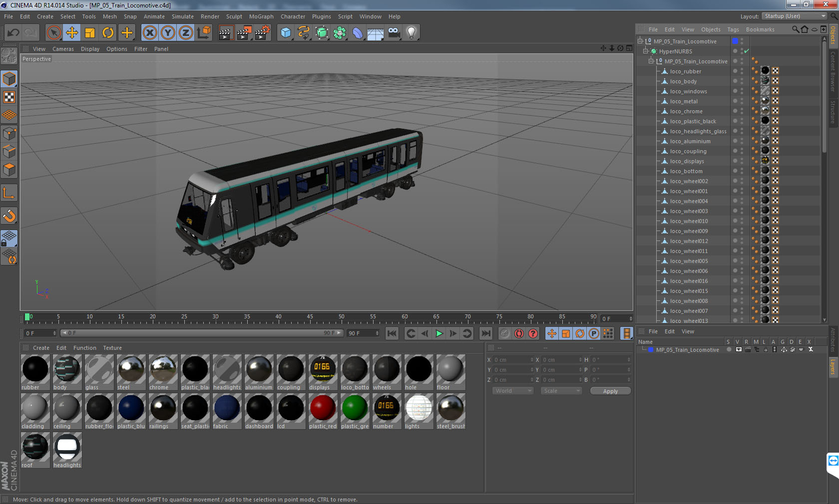Select the chrome material thumbnail

[x=163, y=370]
